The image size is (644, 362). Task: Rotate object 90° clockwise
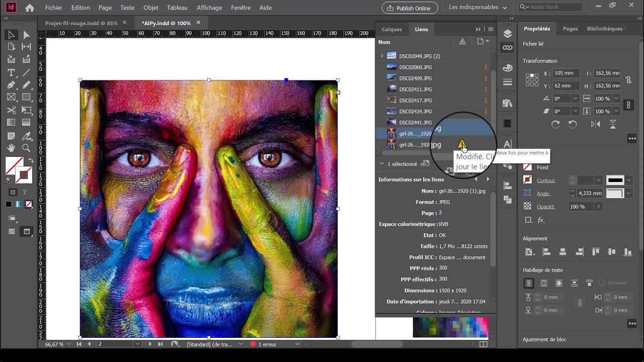555,124
